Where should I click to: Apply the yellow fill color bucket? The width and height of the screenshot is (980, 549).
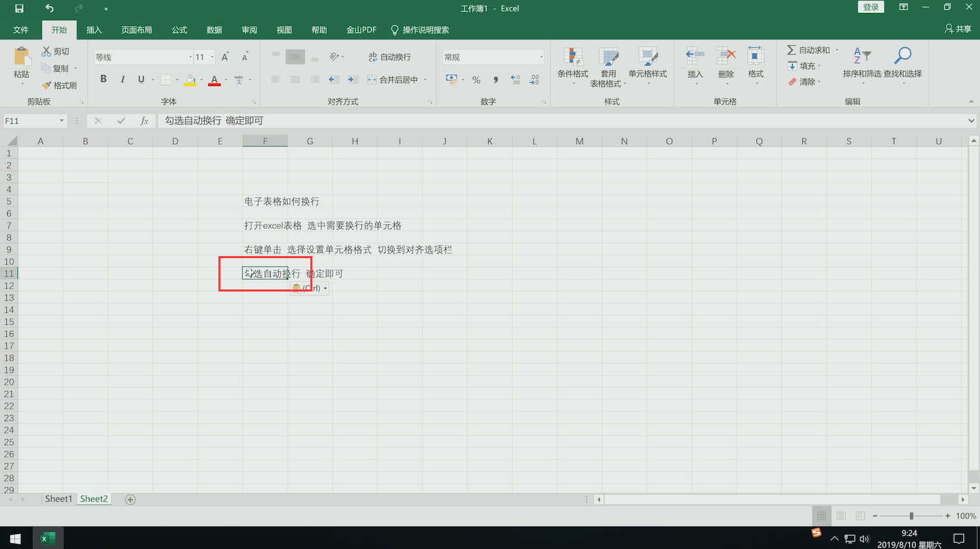[x=190, y=80]
